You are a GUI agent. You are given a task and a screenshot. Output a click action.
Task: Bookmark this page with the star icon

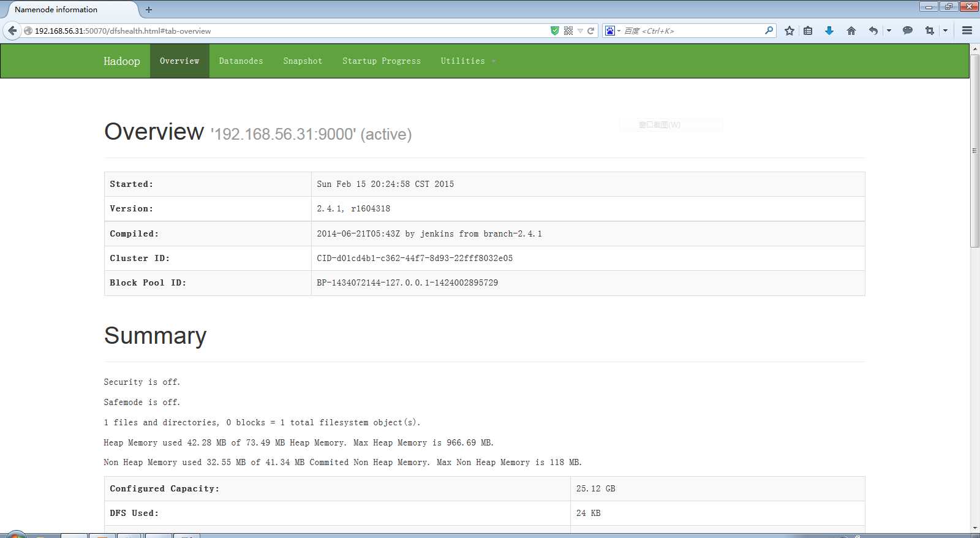790,31
